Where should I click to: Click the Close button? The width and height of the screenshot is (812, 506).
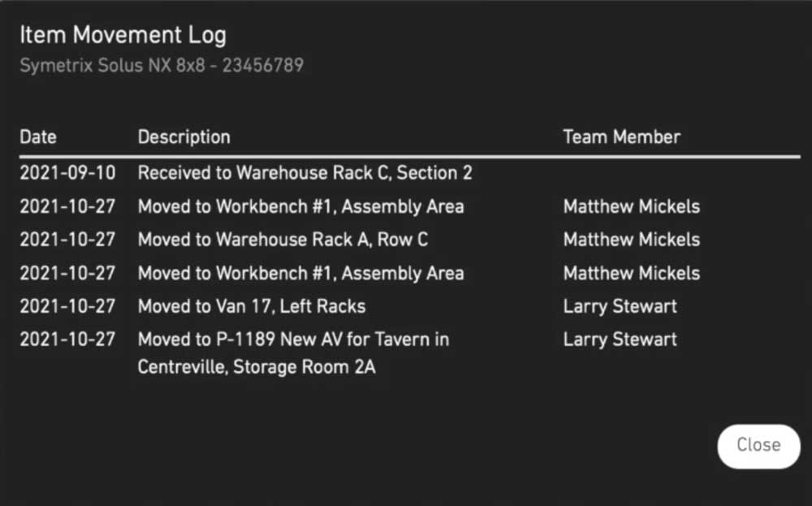[758, 445]
